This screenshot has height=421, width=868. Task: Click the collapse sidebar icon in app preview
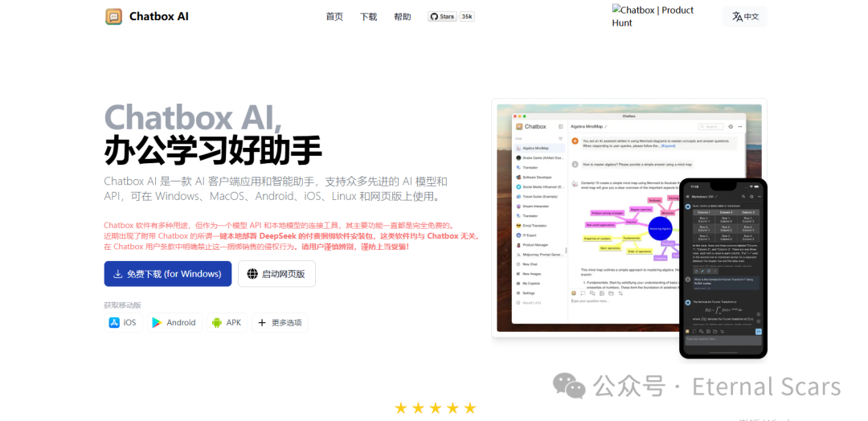point(561,127)
